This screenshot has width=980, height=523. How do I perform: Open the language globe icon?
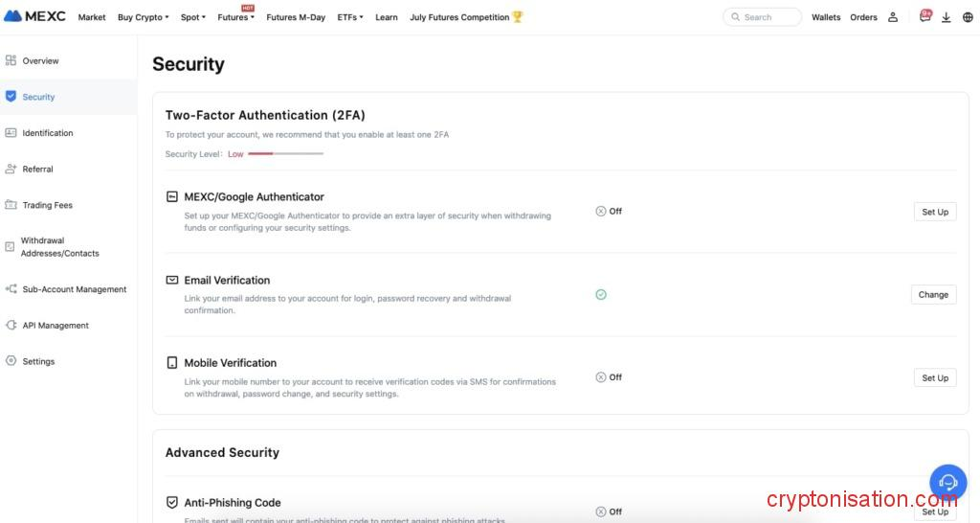point(968,17)
